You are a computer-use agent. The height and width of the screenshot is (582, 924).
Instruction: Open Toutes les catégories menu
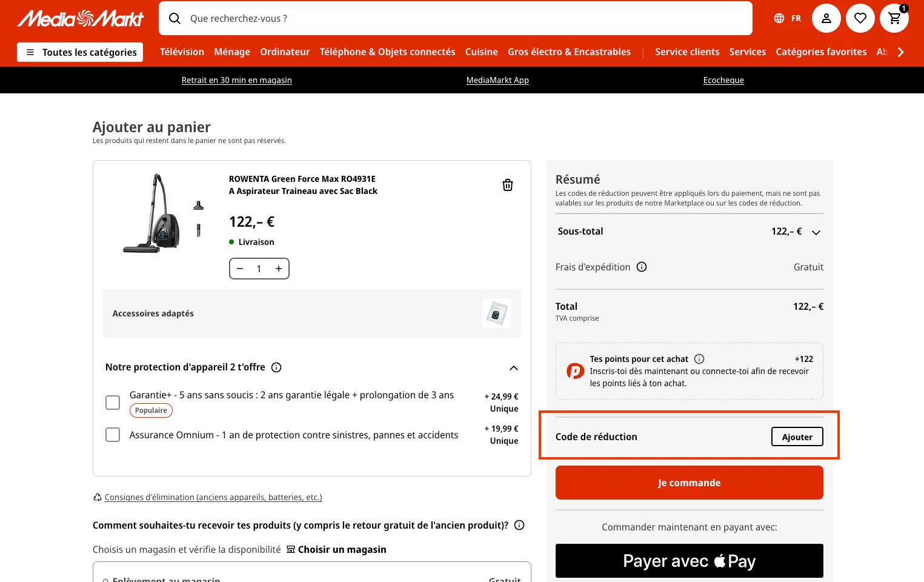click(x=80, y=52)
